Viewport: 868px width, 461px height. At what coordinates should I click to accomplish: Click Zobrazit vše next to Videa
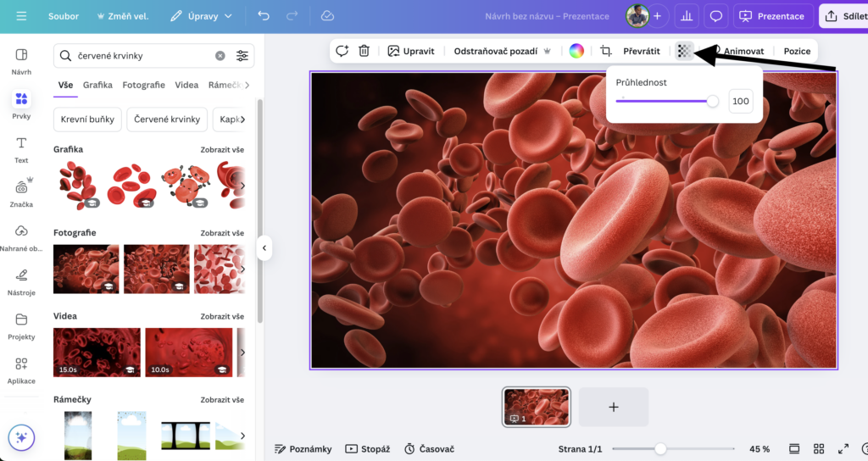click(222, 317)
